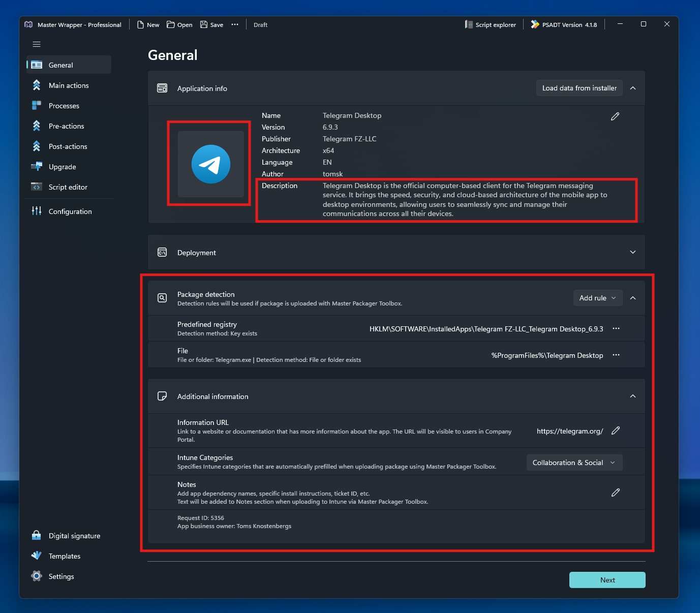Click the Draft status label
Screen dimensions: 700x613
pyautogui.click(x=260, y=25)
